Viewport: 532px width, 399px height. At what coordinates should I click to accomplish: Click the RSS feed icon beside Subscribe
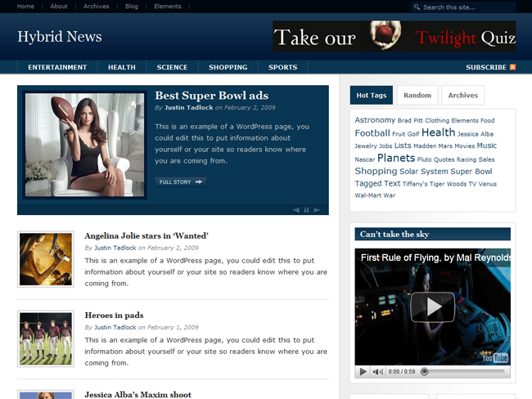[x=512, y=67]
